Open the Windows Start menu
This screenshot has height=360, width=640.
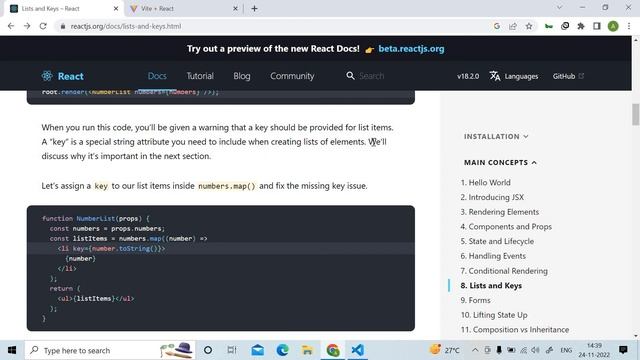pyautogui.click(x=12, y=350)
